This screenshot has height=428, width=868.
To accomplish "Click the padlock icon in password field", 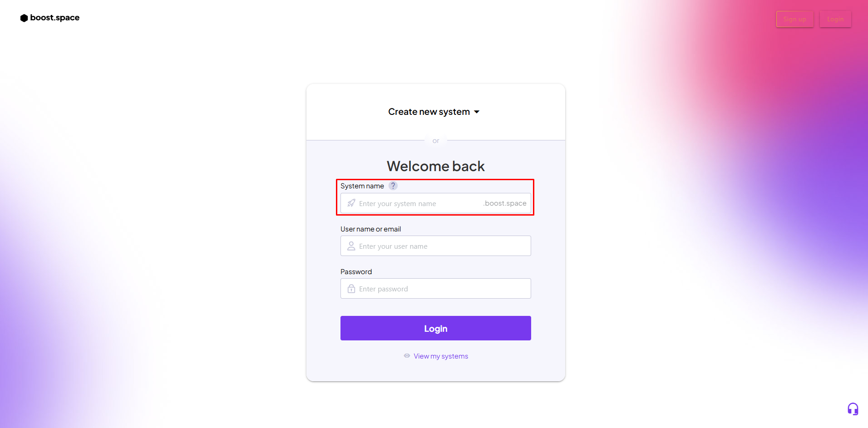I will tap(351, 289).
